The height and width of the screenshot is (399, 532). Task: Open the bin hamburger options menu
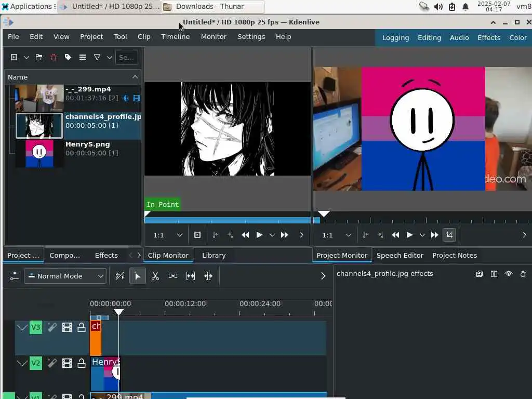83,57
